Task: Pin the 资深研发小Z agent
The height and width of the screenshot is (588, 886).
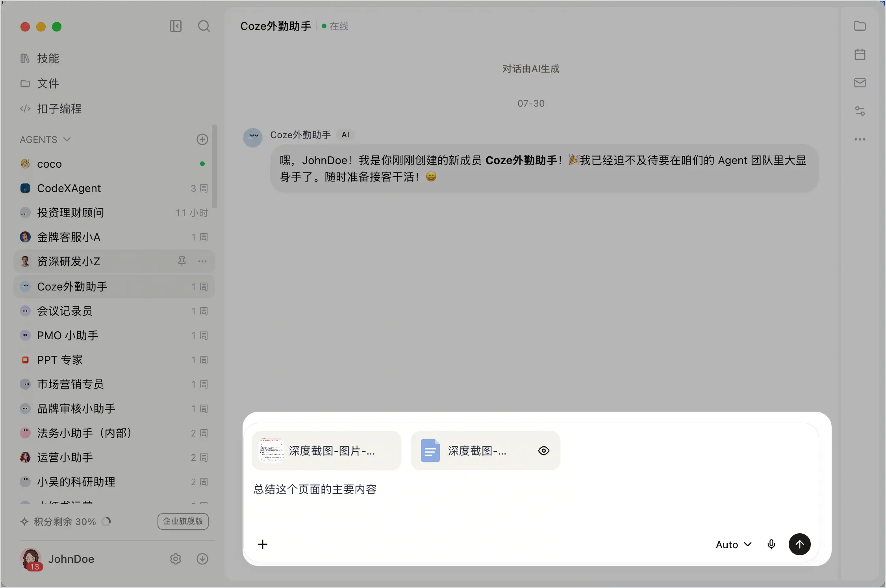Action: [x=182, y=261]
